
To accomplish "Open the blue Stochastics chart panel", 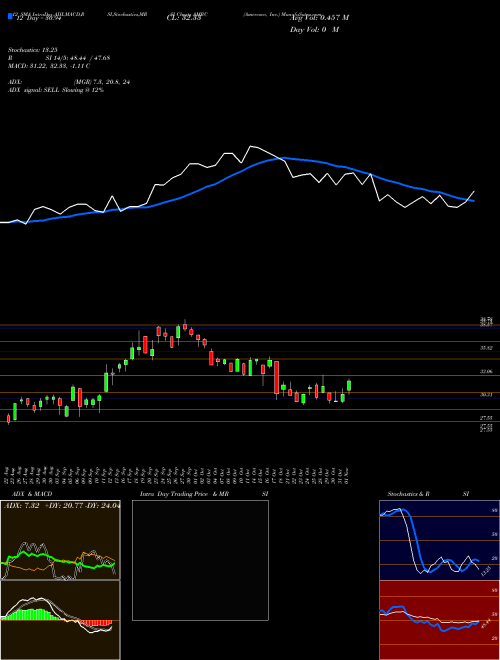I will coord(439,540).
